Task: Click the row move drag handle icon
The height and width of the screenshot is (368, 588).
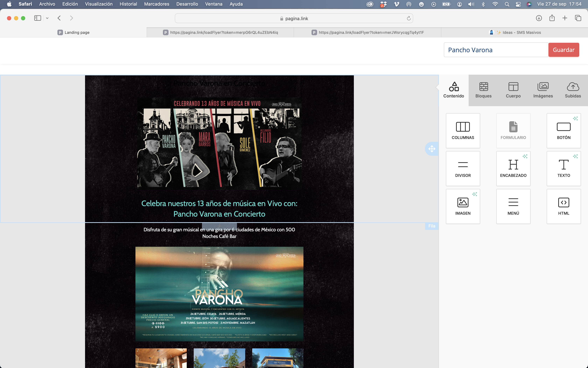Action: [432, 149]
